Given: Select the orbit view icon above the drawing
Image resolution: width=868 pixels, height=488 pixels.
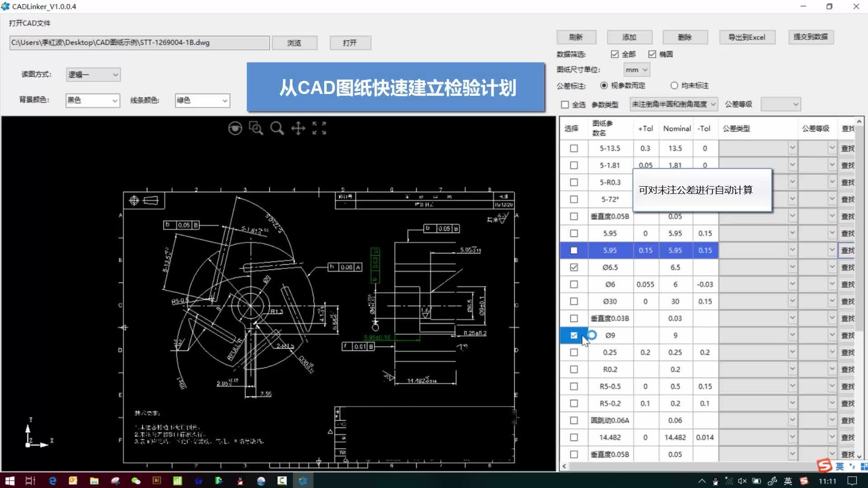Looking at the screenshot, I should pyautogui.click(x=235, y=128).
